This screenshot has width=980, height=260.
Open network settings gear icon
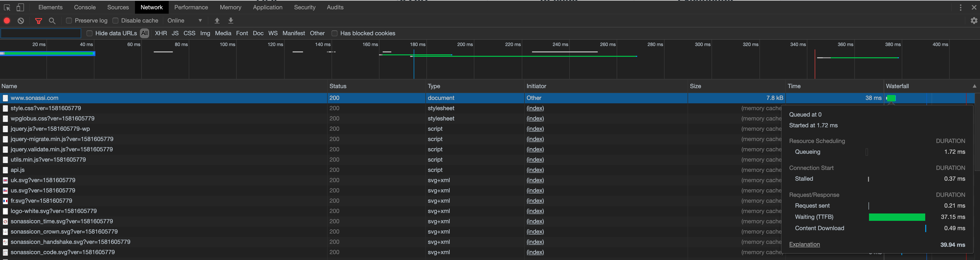tap(974, 21)
